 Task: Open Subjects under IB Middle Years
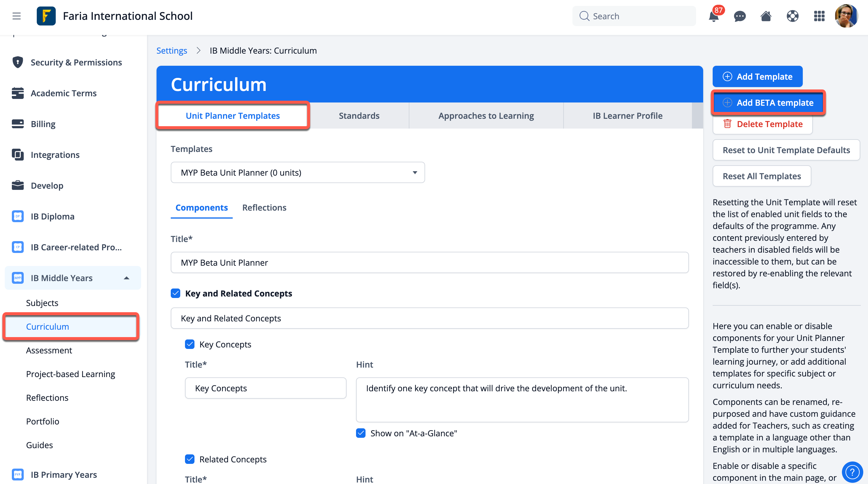42,303
